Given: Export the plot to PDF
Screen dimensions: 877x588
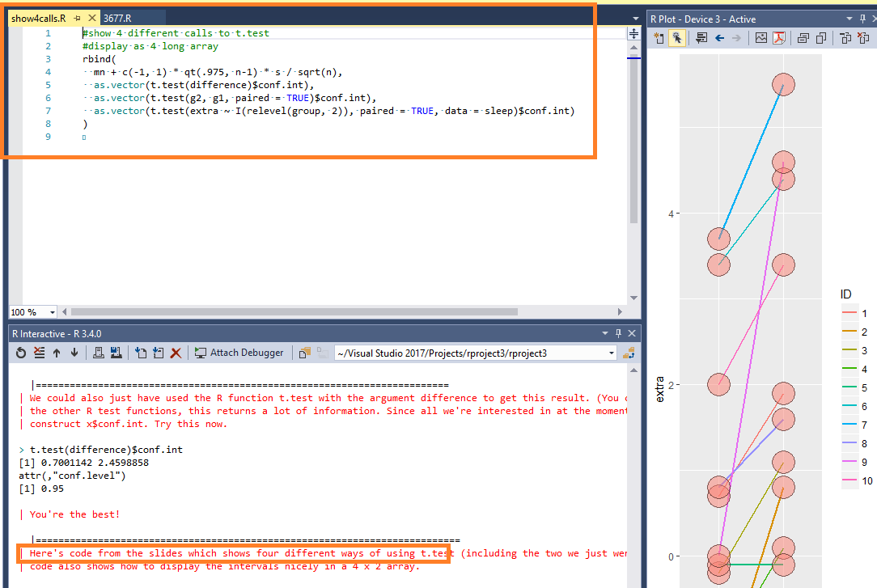Looking at the screenshot, I should (x=778, y=37).
